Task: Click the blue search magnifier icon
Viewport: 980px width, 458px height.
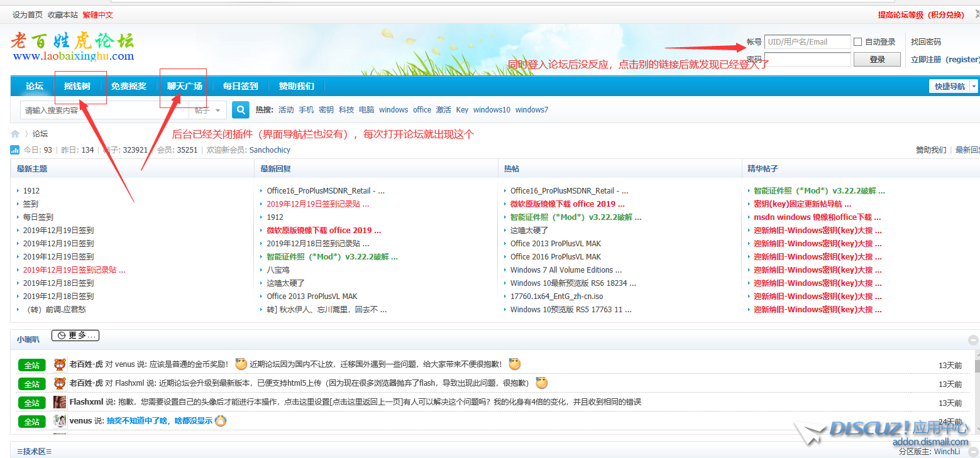Action: pos(241,110)
